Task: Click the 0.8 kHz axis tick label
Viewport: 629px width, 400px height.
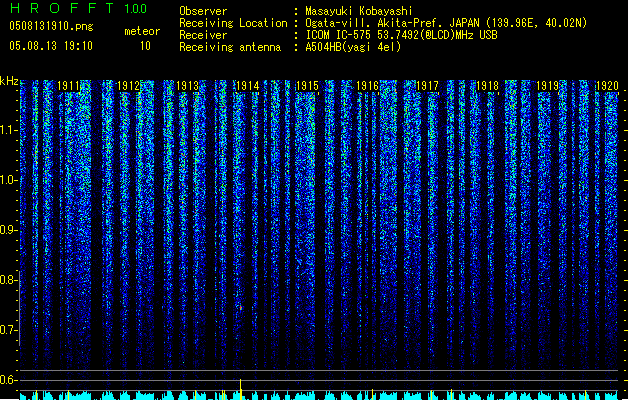Action: (8, 280)
